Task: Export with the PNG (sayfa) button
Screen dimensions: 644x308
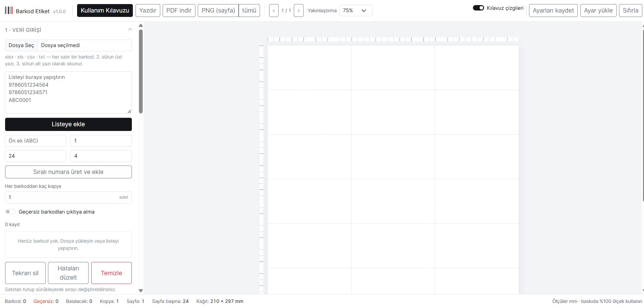Action: [218, 10]
